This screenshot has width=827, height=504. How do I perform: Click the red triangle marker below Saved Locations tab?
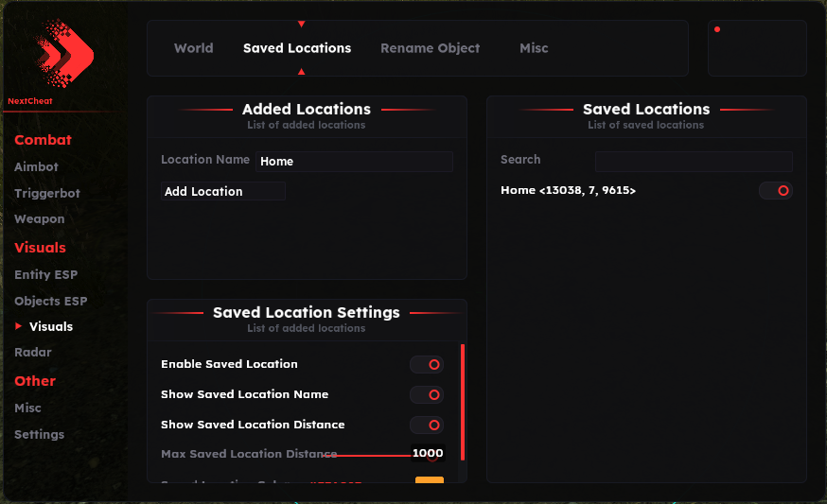point(301,72)
